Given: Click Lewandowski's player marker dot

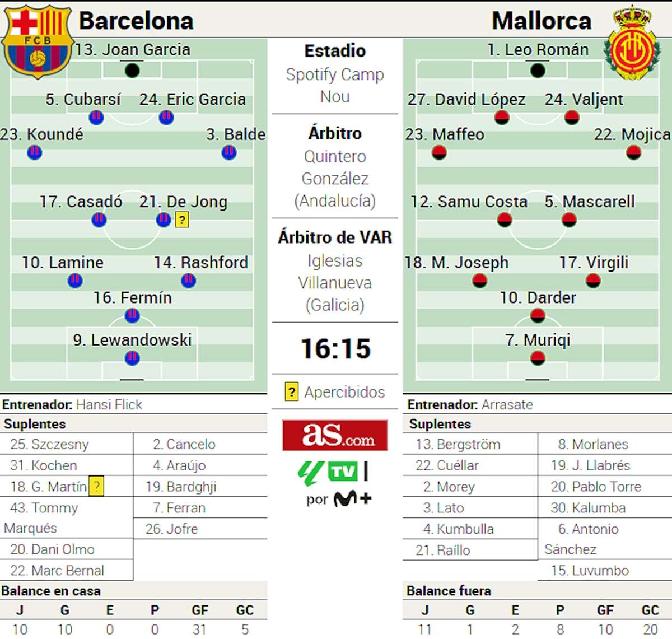Looking at the screenshot, I should (132, 358).
